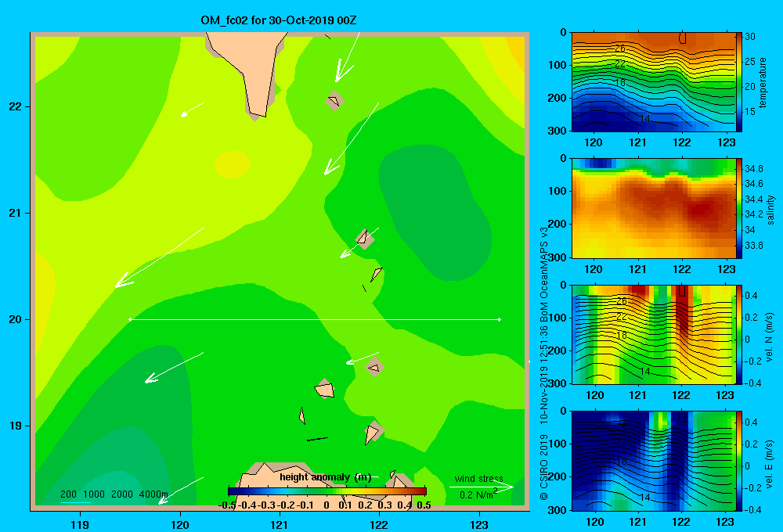Click the 34.8 tick on salinity scale
The width and height of the screenshot is (783, 532).
[x=753, y=169]
